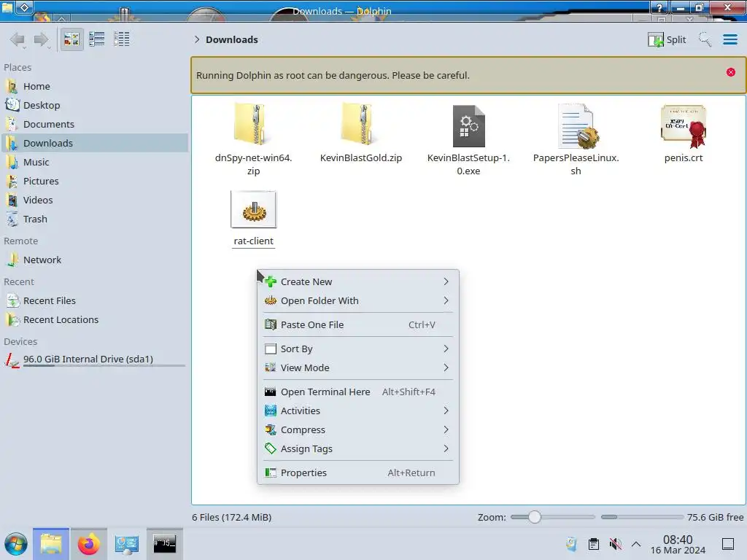Open the search magnifier tool
747x560 pixels.
pyautogui.click(x=705, y=39)
